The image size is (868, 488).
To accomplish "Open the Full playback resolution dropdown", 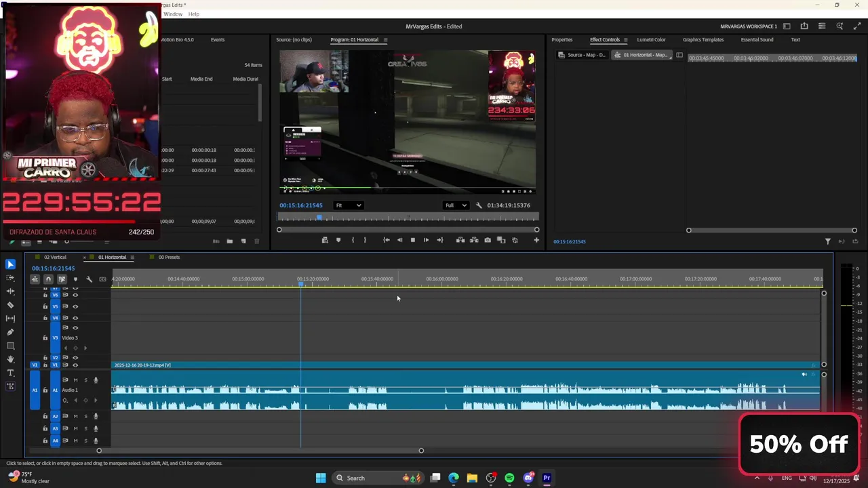I will pos(456,205).
